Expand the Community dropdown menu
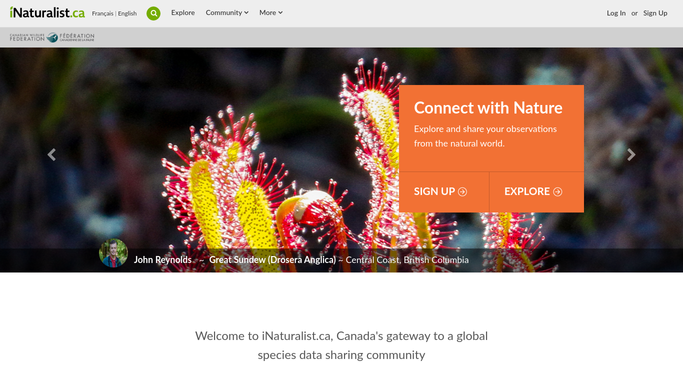 pos(227,13)
